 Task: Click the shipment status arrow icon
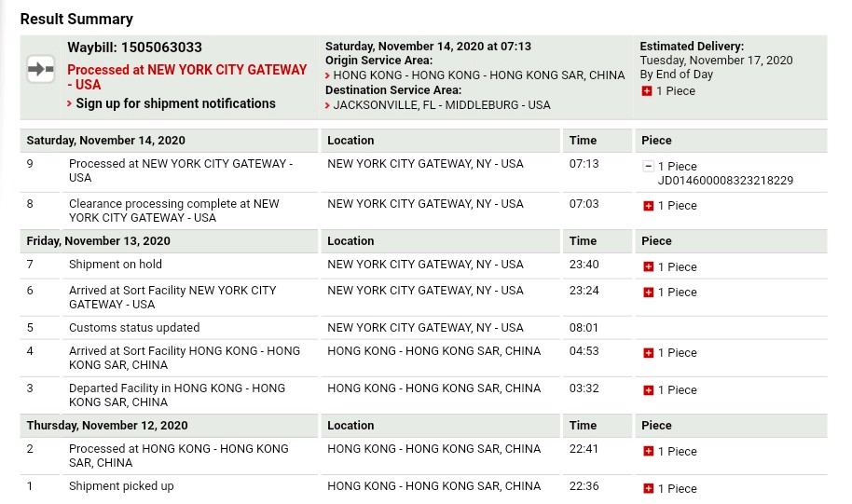tap(41, 69)
